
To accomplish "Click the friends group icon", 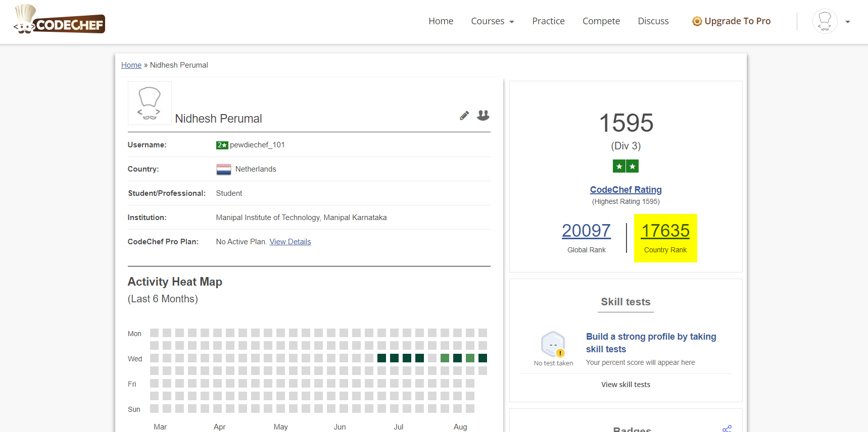I will pos(483,116).
